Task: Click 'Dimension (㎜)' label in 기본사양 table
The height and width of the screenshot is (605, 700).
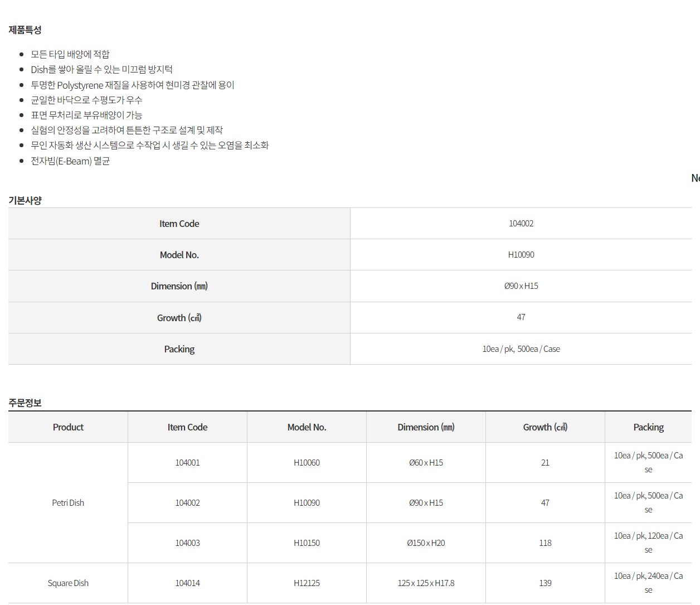Action: [179, 286]
